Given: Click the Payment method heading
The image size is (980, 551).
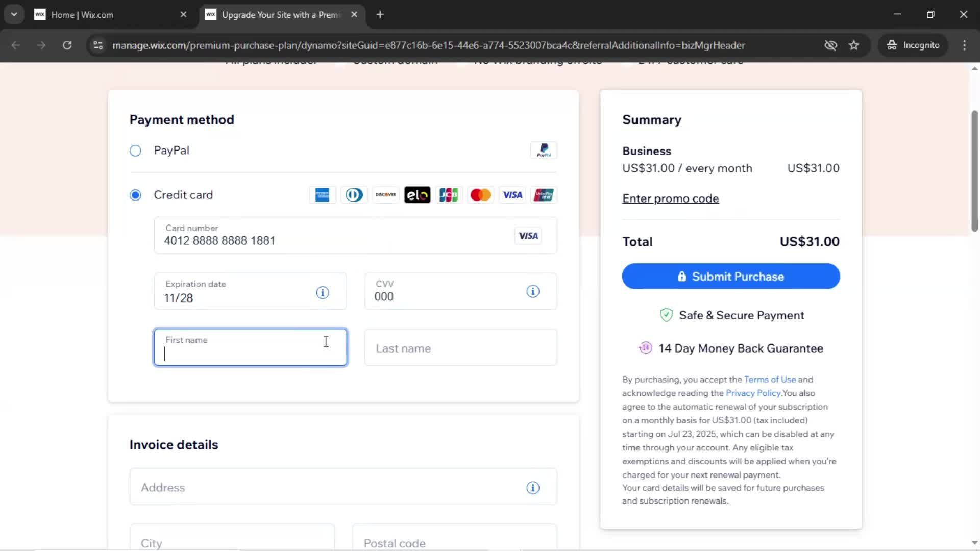Looking at the screenshot, I should tap(182, 120).
